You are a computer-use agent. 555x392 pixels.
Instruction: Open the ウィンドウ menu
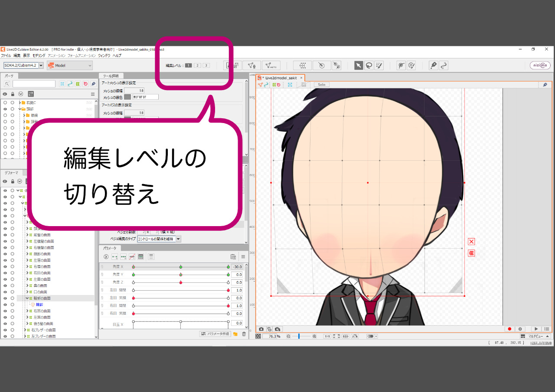click(104, 55)
